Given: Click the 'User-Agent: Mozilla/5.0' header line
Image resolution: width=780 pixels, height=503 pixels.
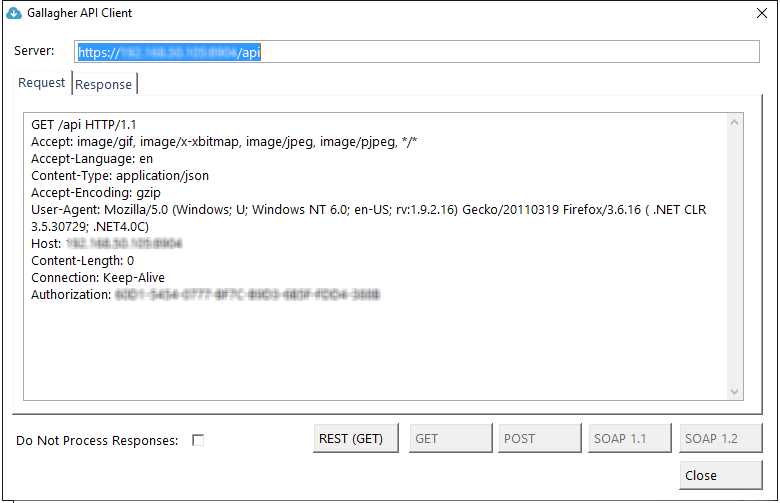Looking at the screenshot, I should pos(369,209).
